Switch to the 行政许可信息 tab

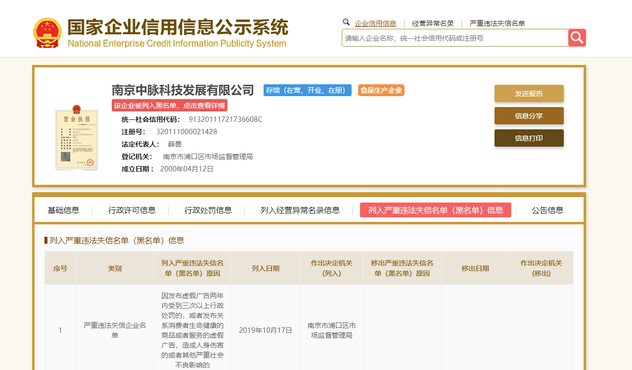132,210
